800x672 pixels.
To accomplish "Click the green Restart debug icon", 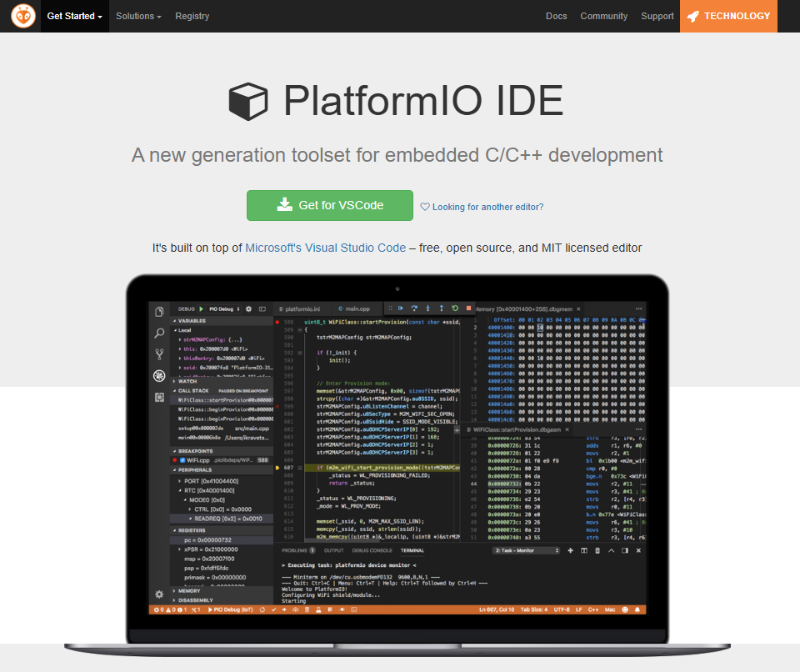I will coord(455,308).
